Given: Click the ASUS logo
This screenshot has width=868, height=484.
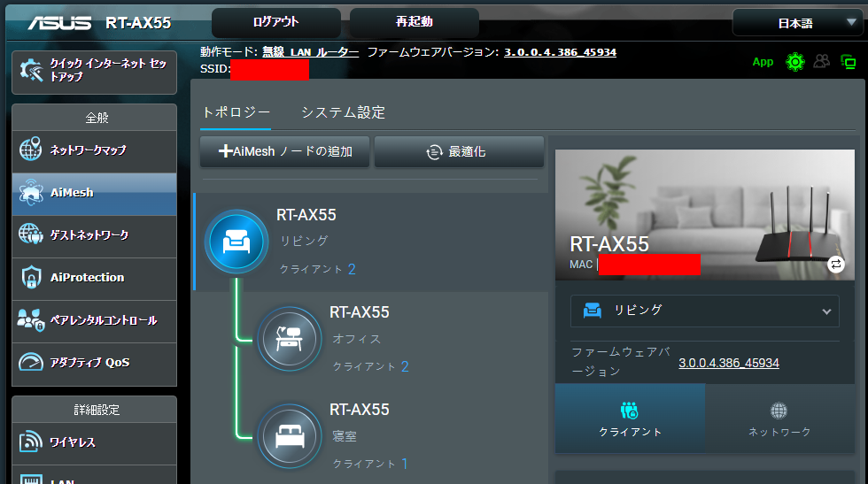Looking at the screenshot, I should (60, 23).
